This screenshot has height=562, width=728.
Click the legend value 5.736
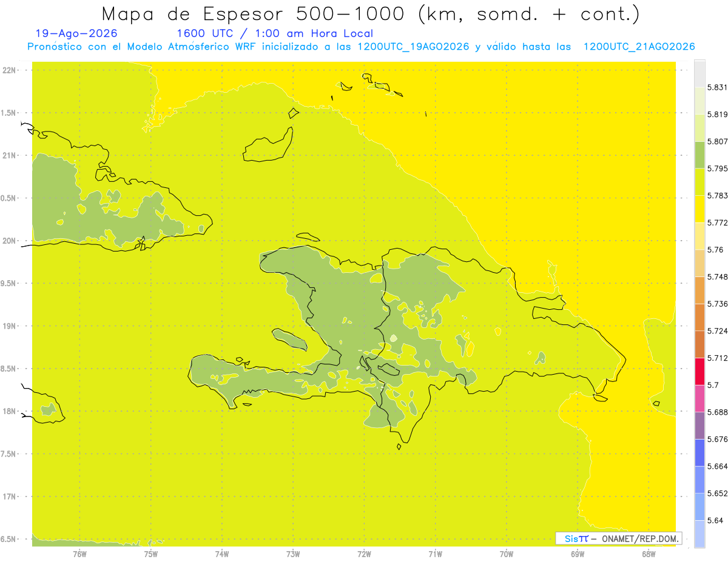coord(718,304)
